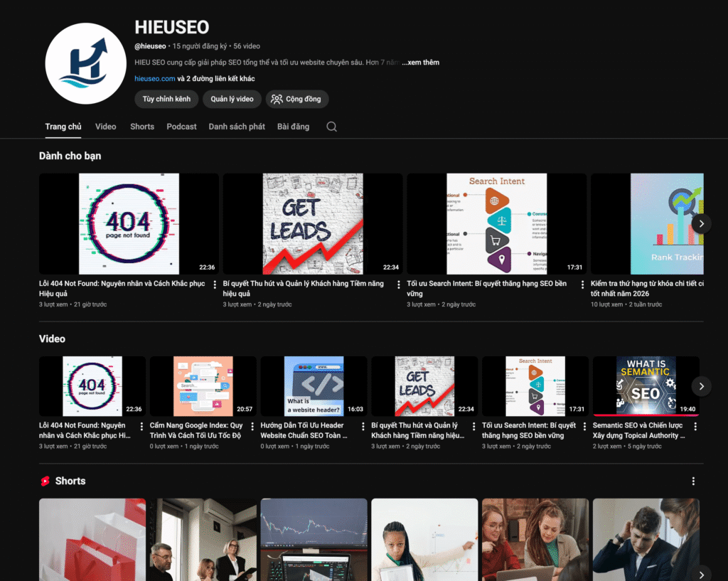Play the Get Leads thumbnail in Dành cho bạn

[313, 224]
